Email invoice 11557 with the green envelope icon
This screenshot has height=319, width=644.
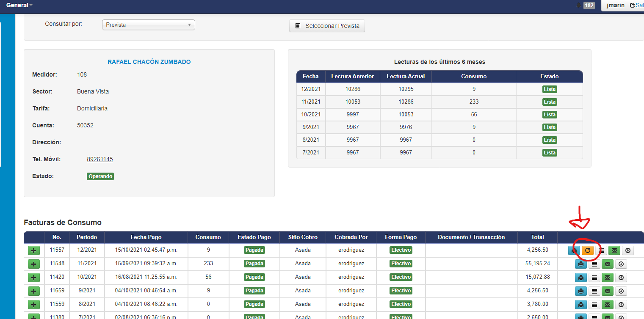point(614,250)
